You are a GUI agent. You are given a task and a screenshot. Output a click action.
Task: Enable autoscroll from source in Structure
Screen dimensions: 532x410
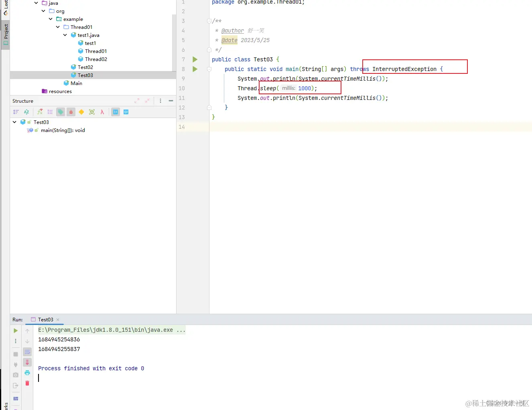(x=126, y=112)
